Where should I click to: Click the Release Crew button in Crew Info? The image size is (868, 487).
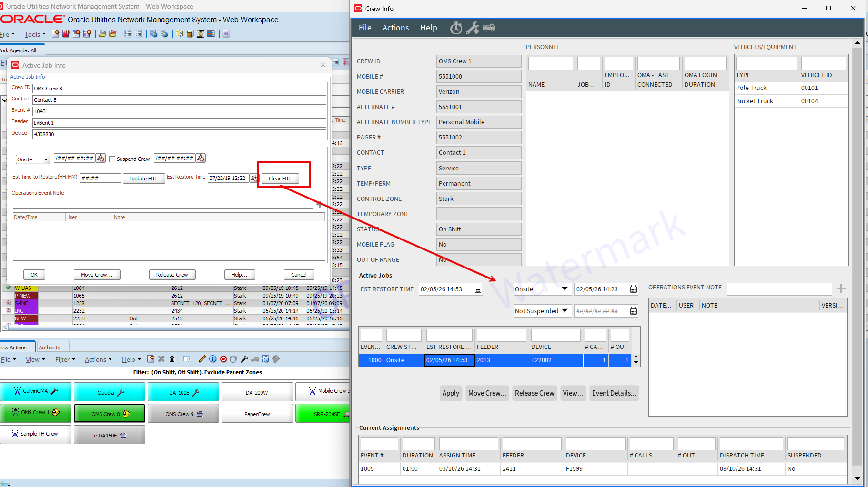535,393
